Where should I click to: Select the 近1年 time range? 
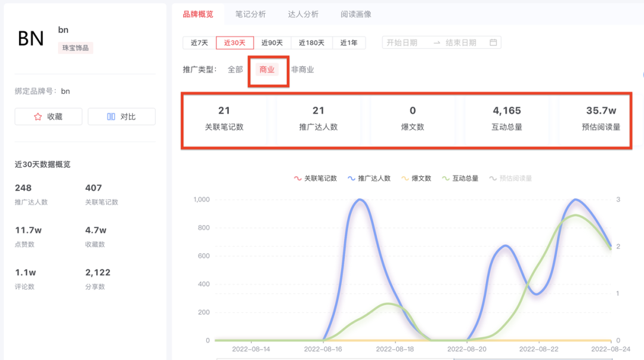pyautogui.click(x=349, y=42)
